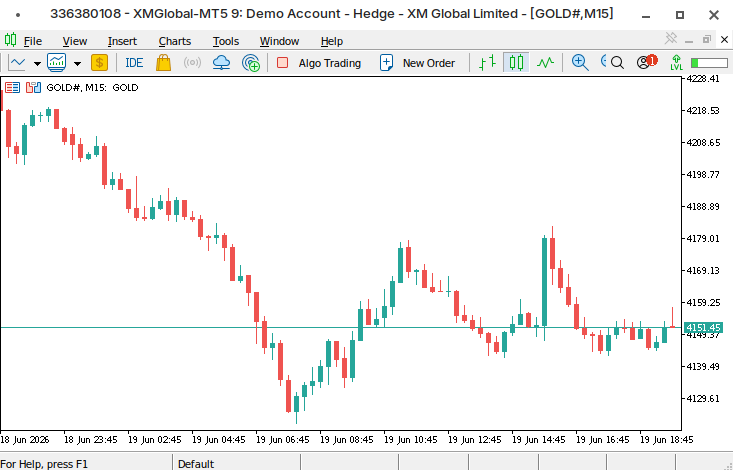The height and width of the screenshot is (470, 733).
Task: Click the 4188.89 price scale value
Action: click(703, 207)
